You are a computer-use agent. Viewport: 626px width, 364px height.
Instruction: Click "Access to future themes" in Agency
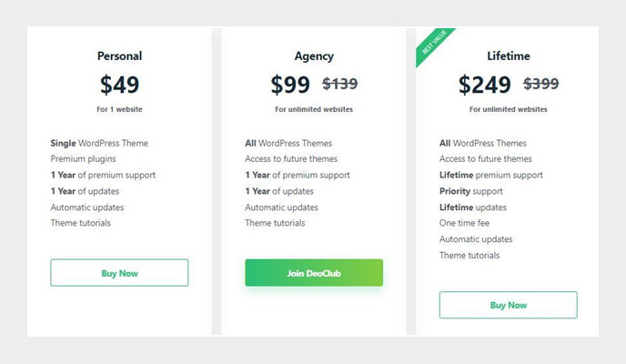(289, 159)
